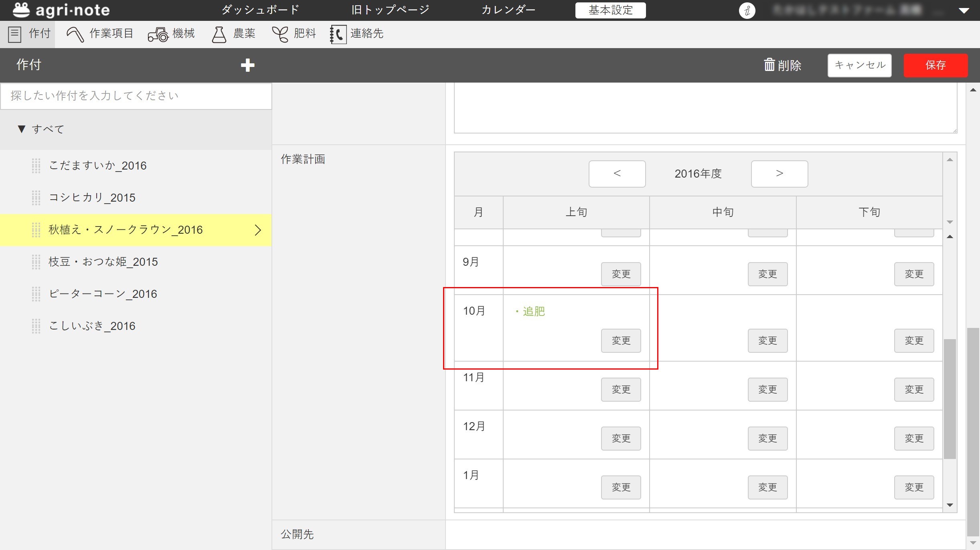Click the 追肥 entry in 10月 上旬

[x=530, y=311]
